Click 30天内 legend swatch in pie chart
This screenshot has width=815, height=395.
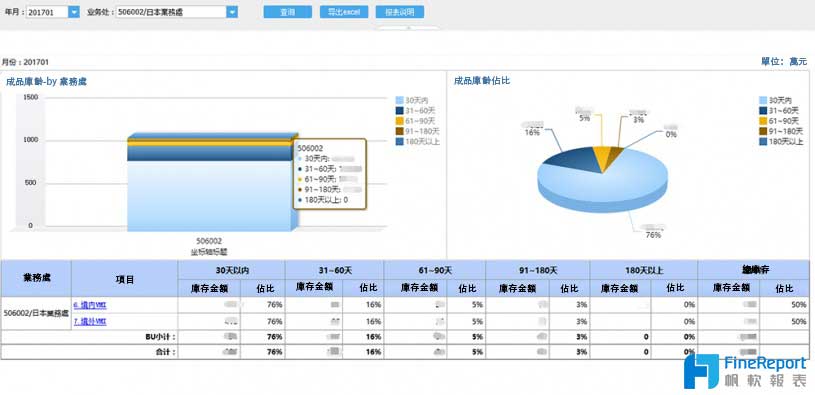click(x=763, y=100)
